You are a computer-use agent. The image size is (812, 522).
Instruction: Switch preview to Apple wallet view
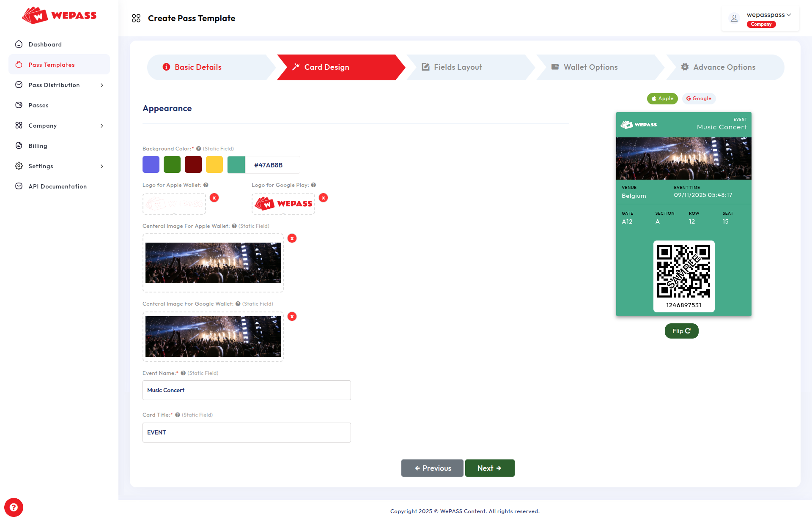coord(662,98)
